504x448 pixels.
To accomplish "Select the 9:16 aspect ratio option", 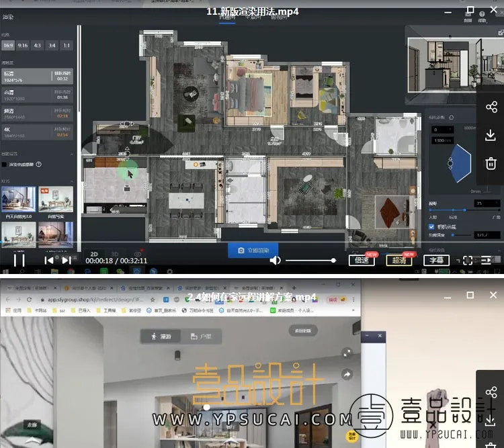I will coord(22,45).
